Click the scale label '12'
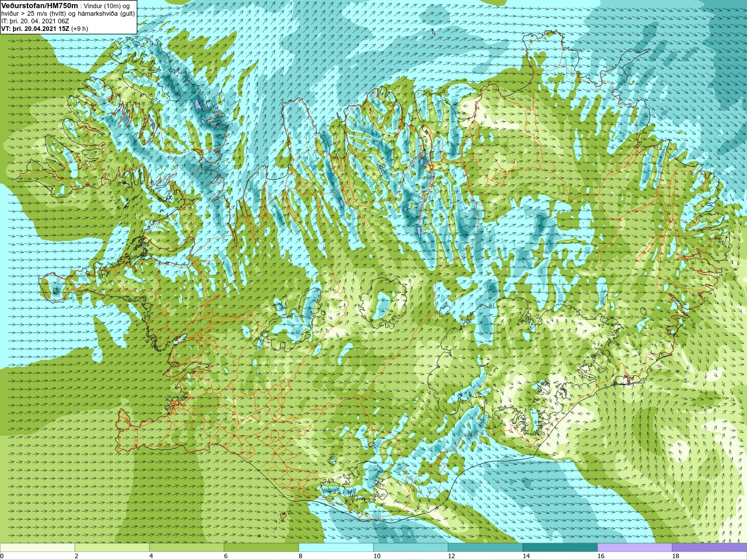 (451, 556)
